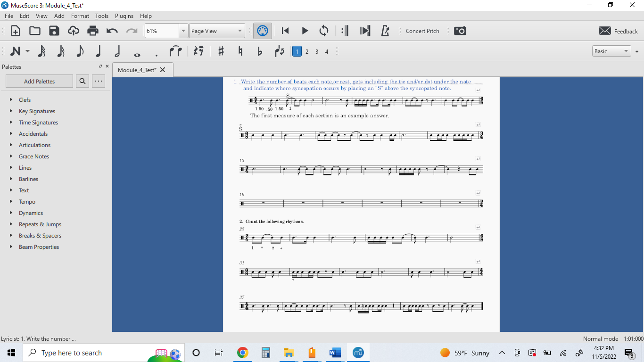Select the Module_4_Test tab
This screenshot has height=362, width=644.
137,69
